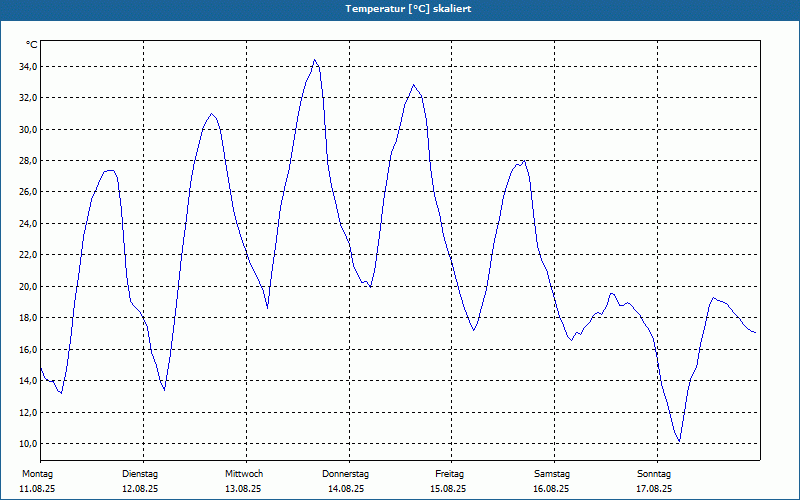Select the Donnerstag 14.08.25 axis label

[345, 481]
